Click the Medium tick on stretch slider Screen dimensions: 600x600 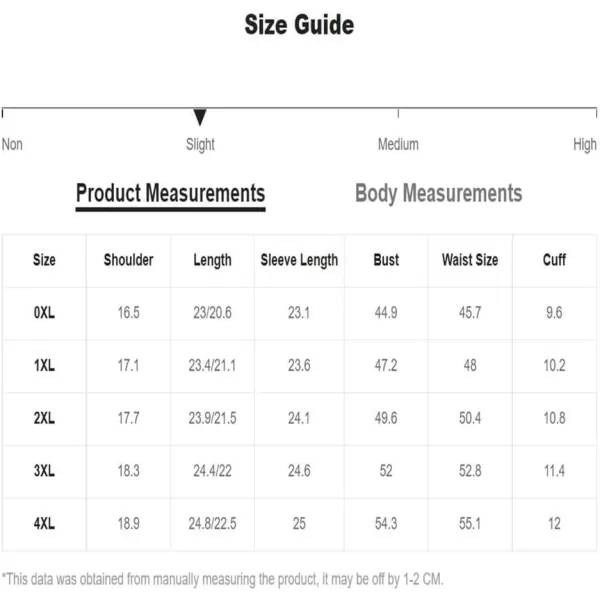click(398, 113)
